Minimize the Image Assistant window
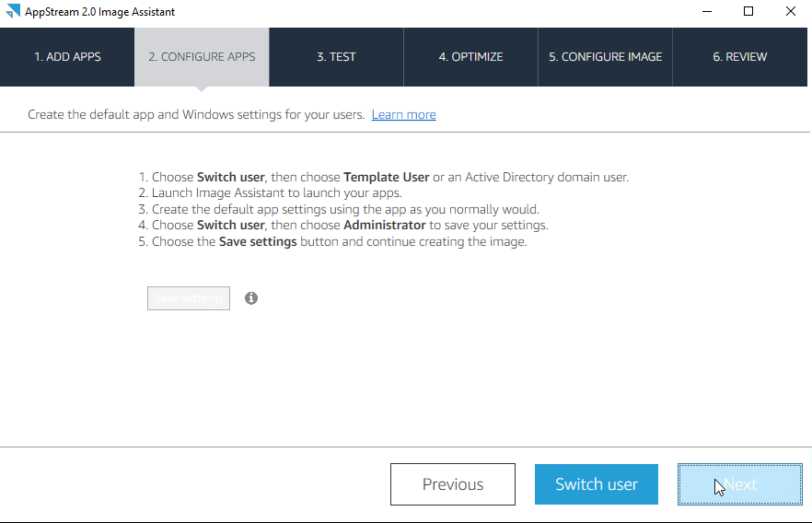 [707, 11]
